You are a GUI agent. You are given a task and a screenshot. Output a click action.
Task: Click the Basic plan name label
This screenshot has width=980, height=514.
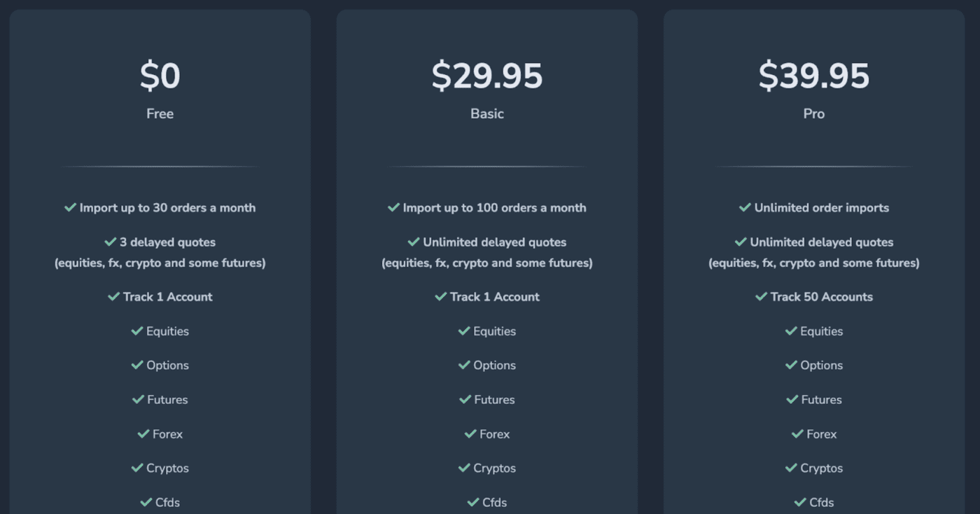tap(487, 113)
